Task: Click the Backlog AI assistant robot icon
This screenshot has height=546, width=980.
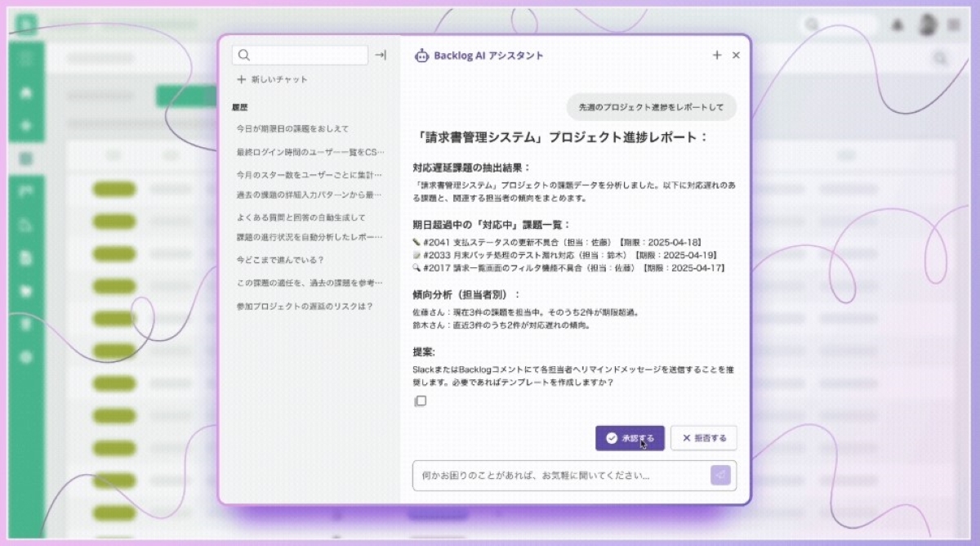Action: coord(421,56)
